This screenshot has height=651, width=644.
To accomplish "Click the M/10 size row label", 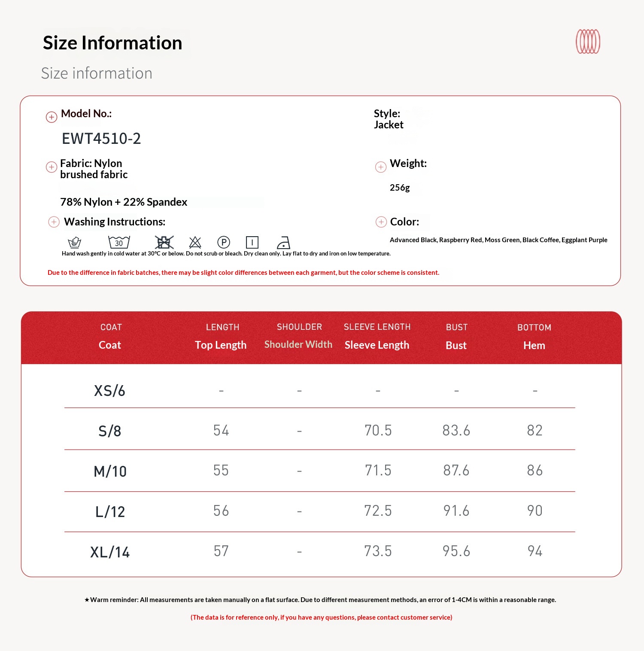I will [x=110, y=471].
